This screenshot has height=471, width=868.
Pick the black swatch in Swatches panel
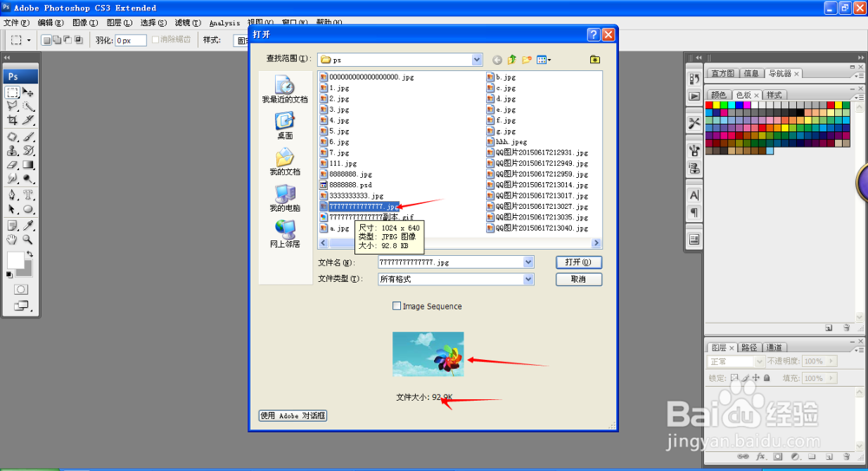point(800,113)
